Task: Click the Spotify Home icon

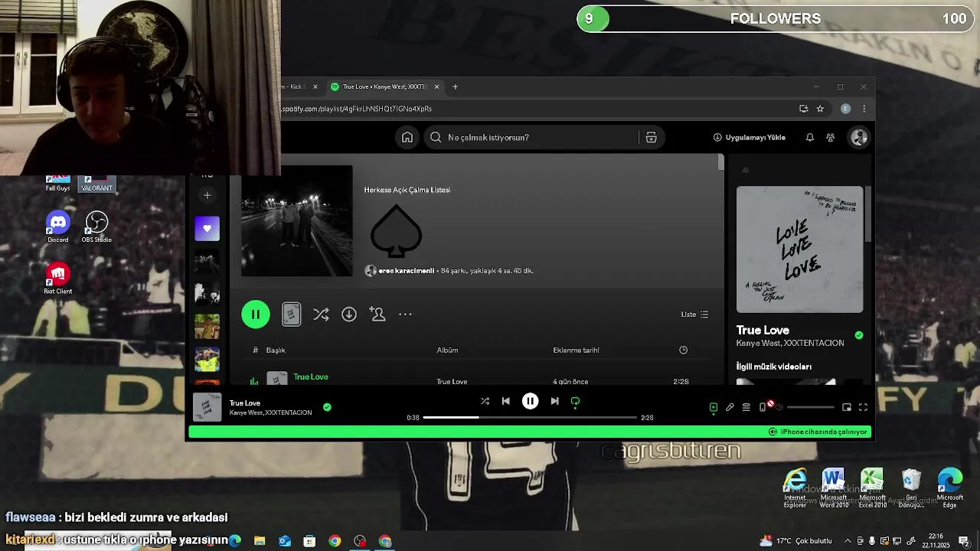Action: point(407,138)
